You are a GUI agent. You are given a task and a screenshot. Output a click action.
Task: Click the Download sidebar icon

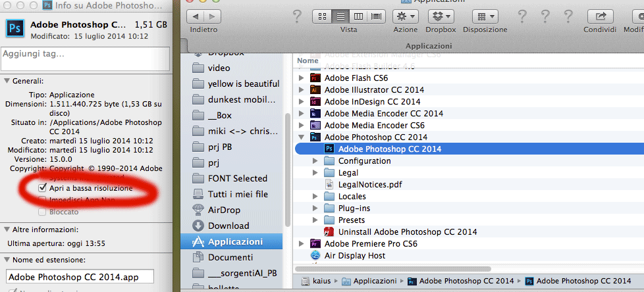[x=198, y=226]
